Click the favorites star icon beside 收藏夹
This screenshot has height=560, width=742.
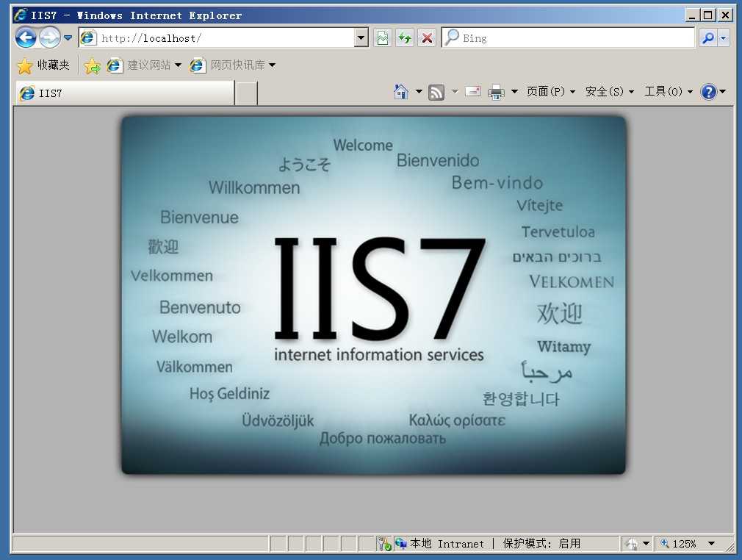(24, 66)
